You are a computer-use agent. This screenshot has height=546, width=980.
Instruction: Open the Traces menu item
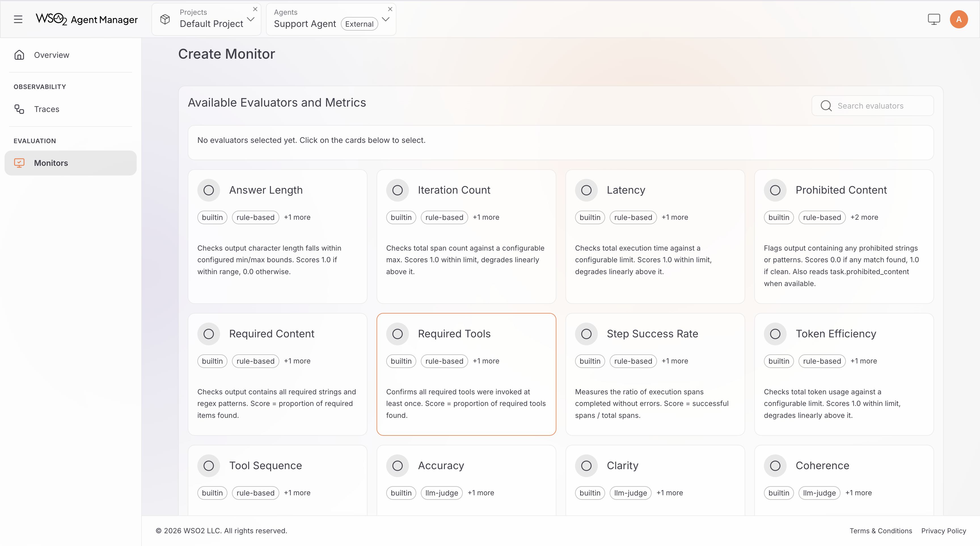click(x=70, y=109)
